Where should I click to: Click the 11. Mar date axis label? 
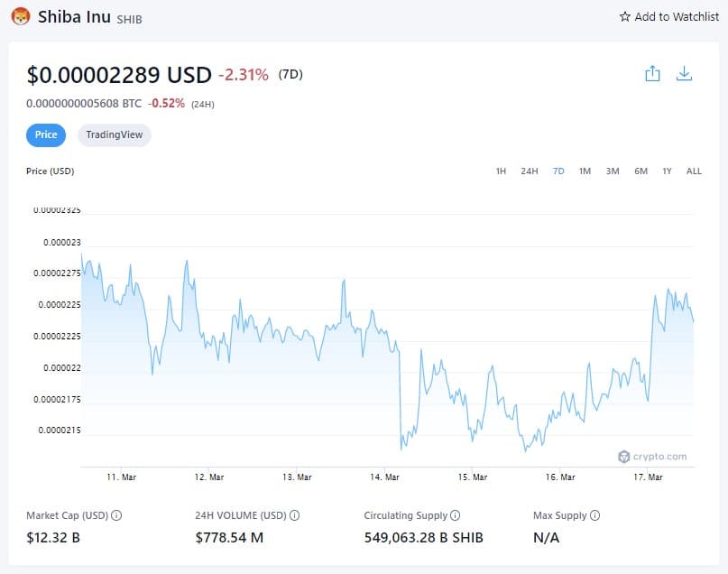[x=122, y=477]
